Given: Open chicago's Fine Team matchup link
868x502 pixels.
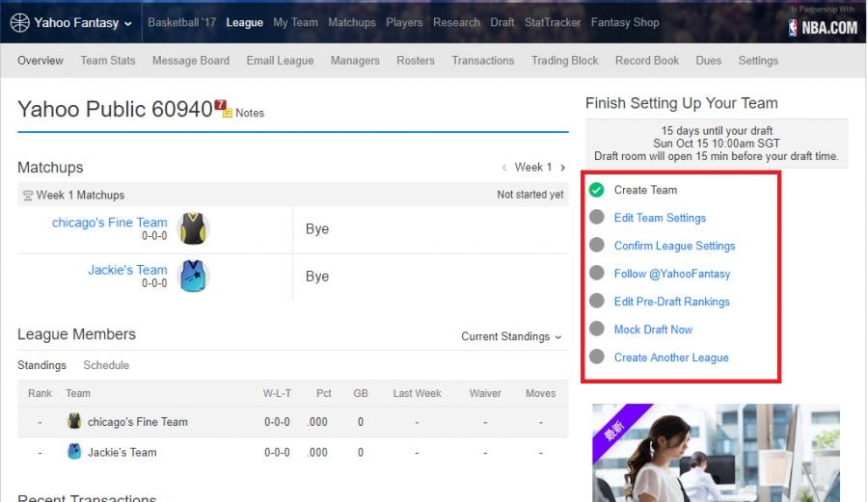Looking at the screenshot, I should [x=110, y=223].
